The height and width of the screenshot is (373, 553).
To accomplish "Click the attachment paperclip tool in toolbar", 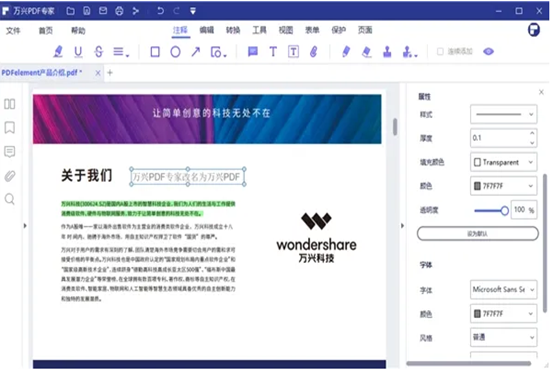I will (314, 52).
